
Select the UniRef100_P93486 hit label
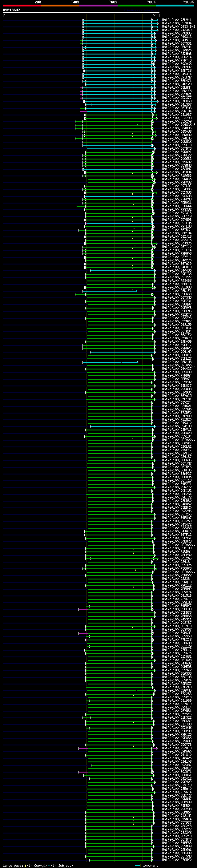click(177, 281)
